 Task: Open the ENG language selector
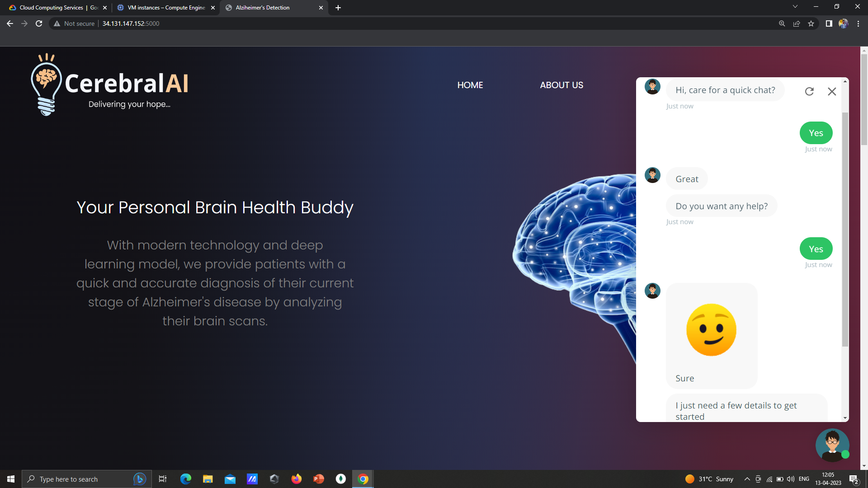(804, 479)
